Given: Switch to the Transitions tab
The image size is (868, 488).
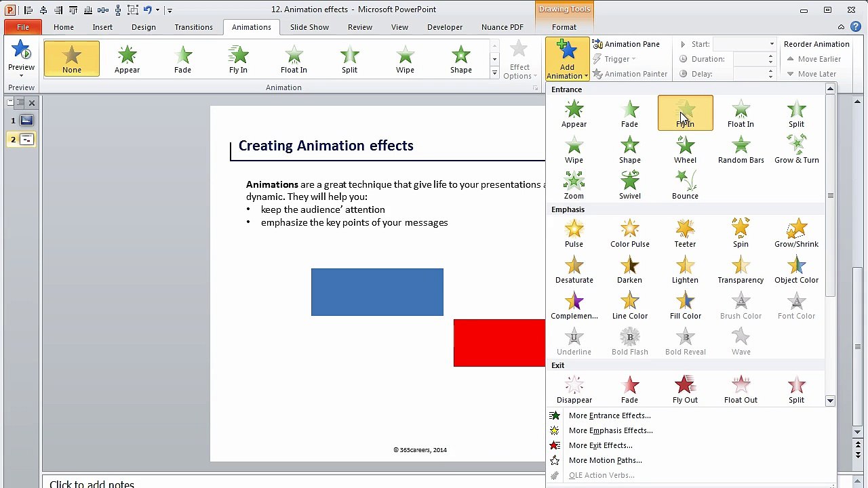Looking at the screenshot, I should click(193, 27).
